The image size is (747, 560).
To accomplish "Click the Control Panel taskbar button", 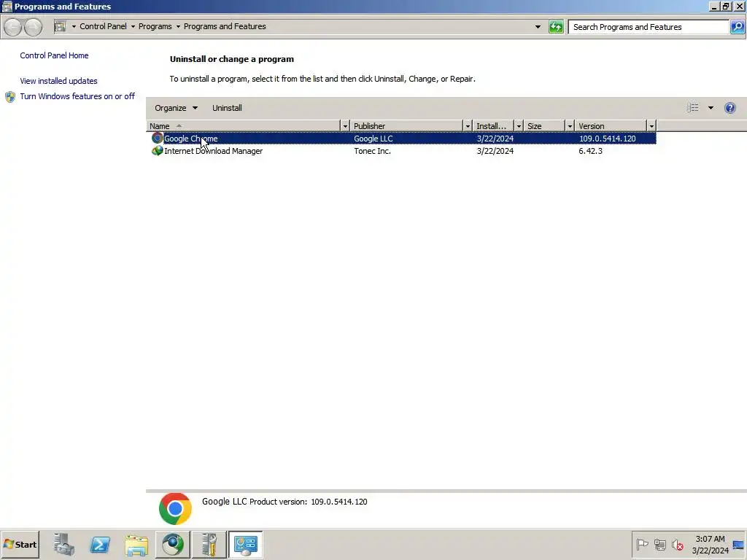I will [245, 544].
